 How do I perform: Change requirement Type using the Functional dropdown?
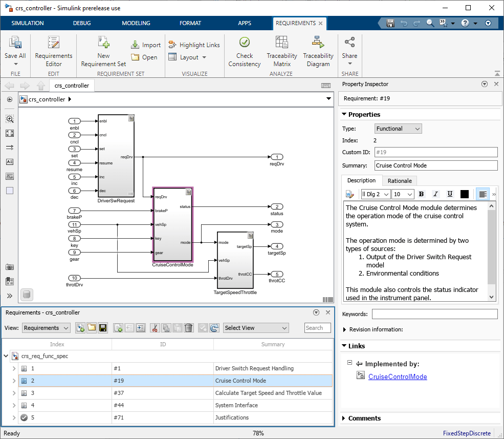[x=398, y=129]
